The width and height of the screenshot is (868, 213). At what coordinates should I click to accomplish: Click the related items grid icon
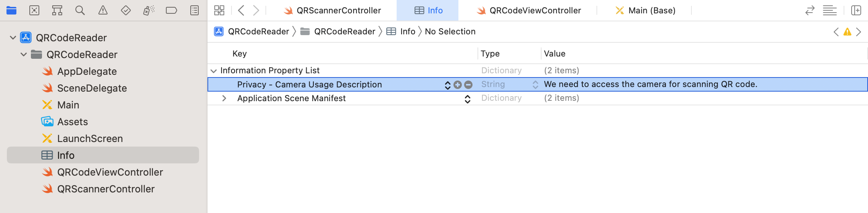(219, 10)
